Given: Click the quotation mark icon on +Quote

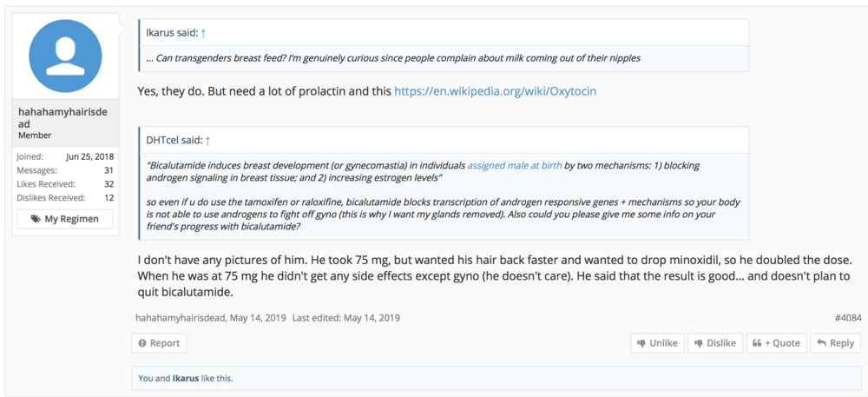Looking at the screenshot, I should pyautogui.click(x=756, y=343).
